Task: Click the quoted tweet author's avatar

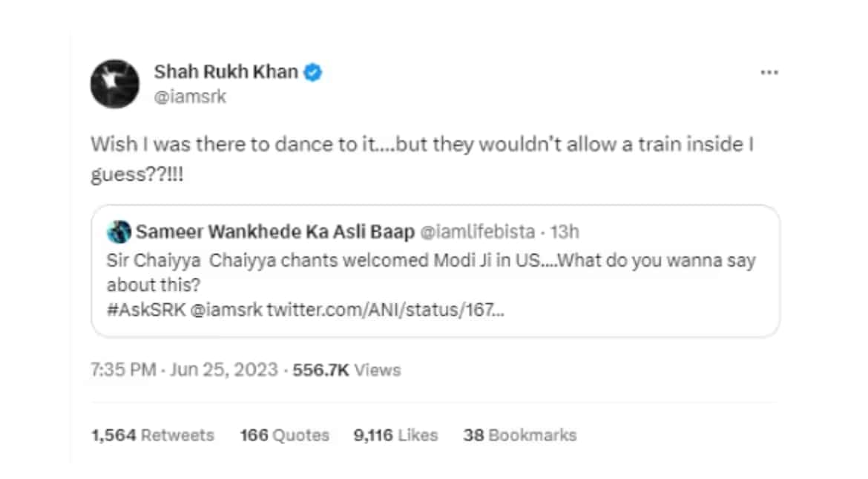Action: tap(119, 231)
